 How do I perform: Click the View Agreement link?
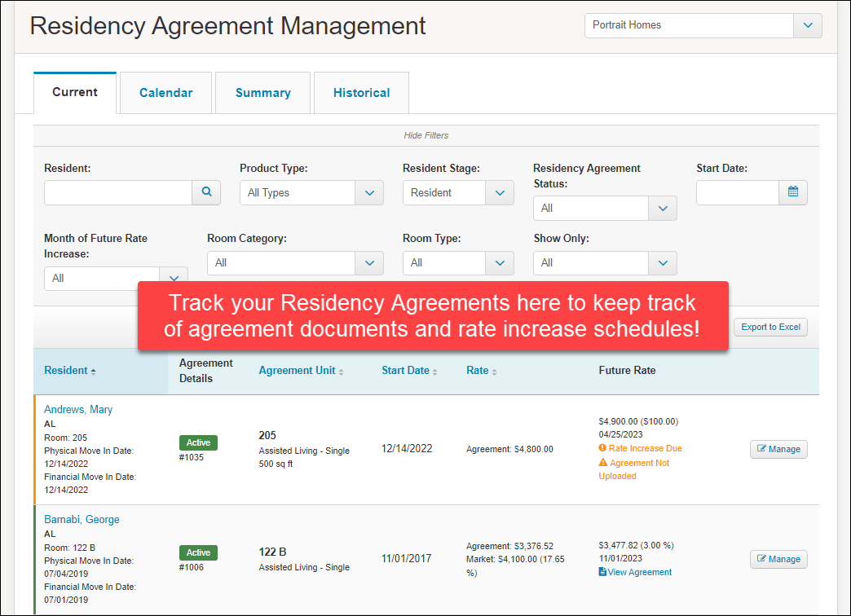pyautogui.click(x=639, y=572)
